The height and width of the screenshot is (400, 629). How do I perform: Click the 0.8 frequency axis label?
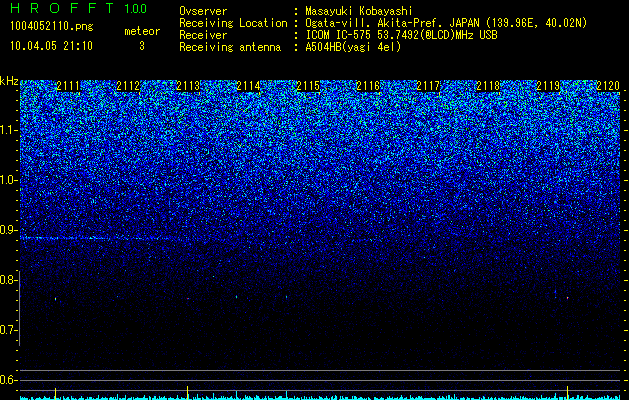click(8, 280)
